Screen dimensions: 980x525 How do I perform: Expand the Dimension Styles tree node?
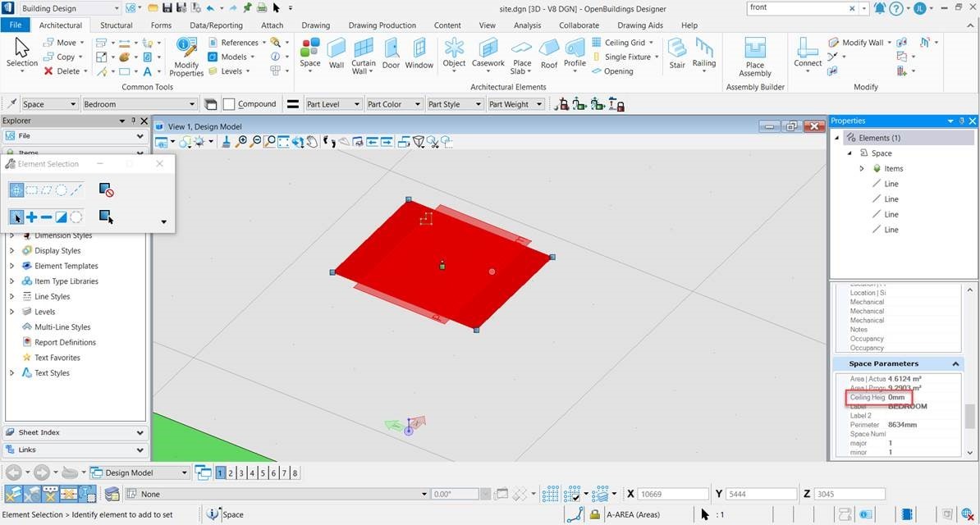click(x=11, y=235)
